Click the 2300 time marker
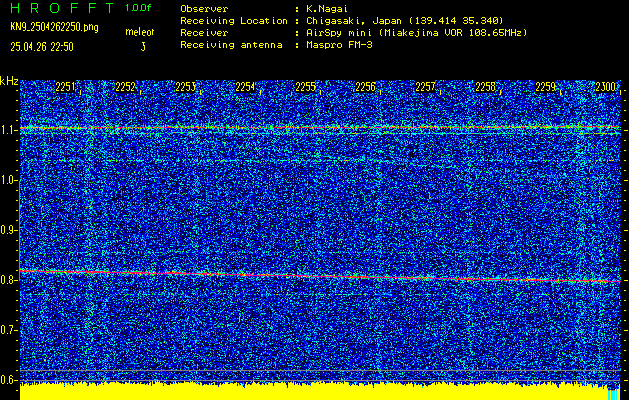 click(x=605, y=87)
